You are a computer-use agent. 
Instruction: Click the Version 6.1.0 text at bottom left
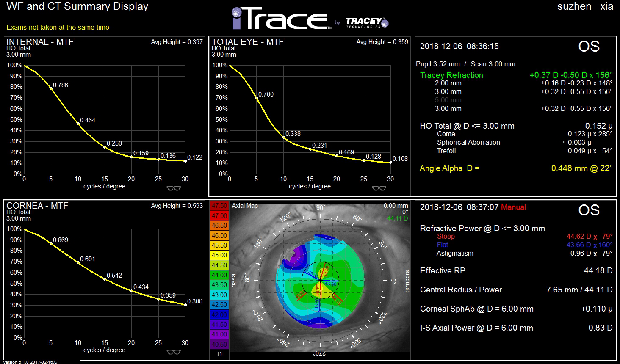30,362
